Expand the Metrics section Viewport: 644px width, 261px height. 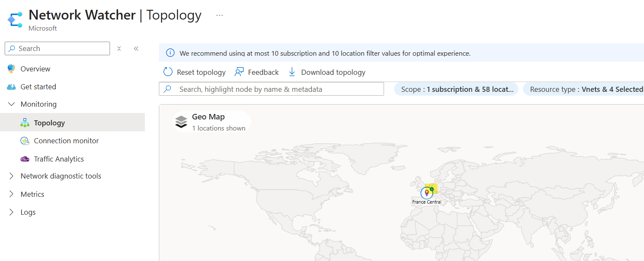point(11,194)
